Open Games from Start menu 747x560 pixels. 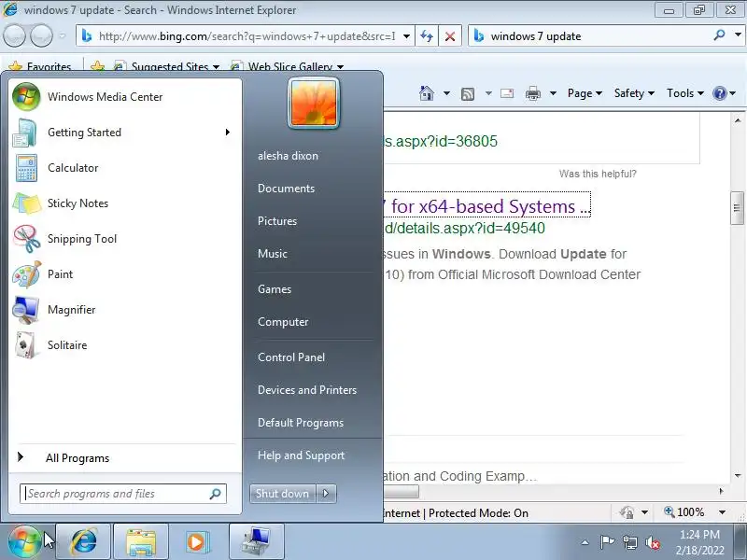click(275, 289)
